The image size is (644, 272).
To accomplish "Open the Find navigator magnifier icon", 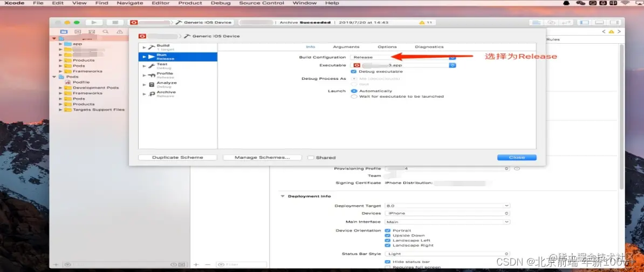I will 106,32.
